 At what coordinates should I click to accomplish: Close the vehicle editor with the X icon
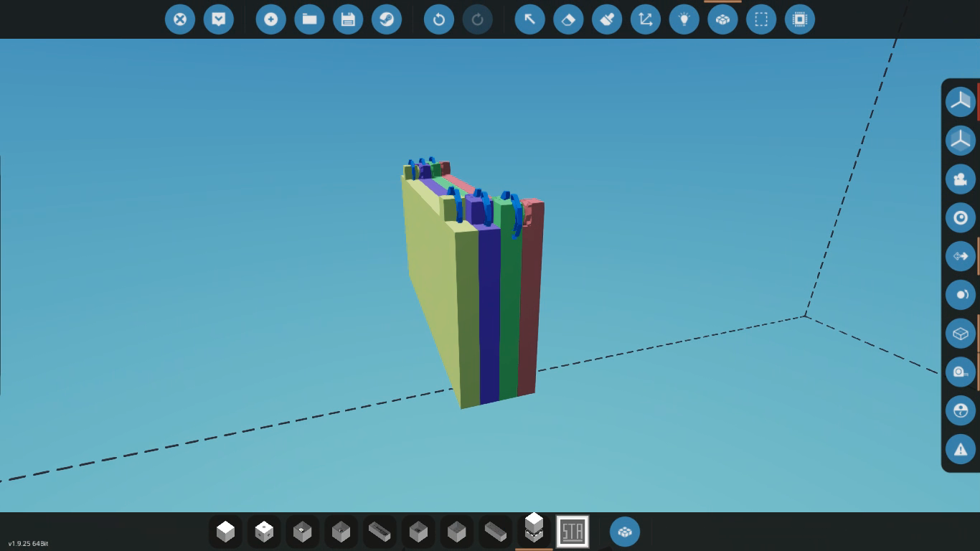click(180, 19)
